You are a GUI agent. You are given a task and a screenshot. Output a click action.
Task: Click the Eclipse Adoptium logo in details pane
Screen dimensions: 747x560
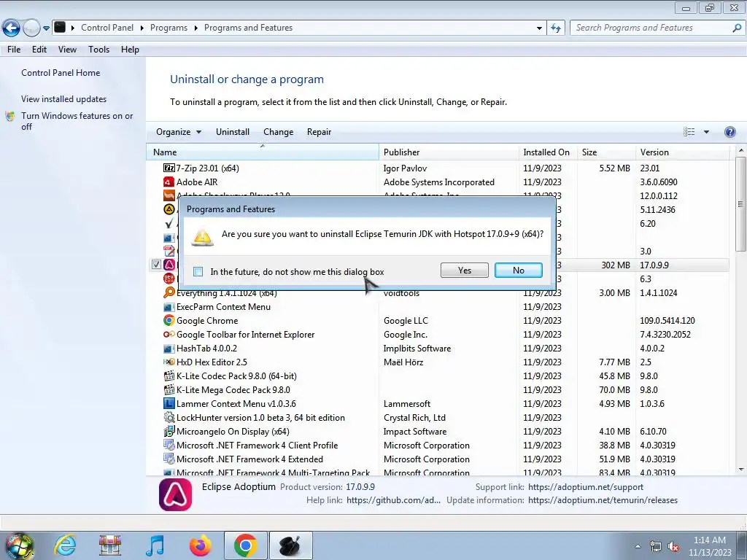point(175,495)
